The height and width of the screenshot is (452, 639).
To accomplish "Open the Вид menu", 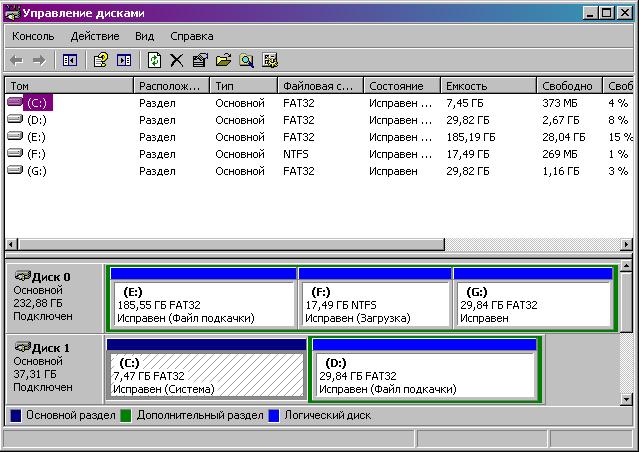I will point(145,36).
